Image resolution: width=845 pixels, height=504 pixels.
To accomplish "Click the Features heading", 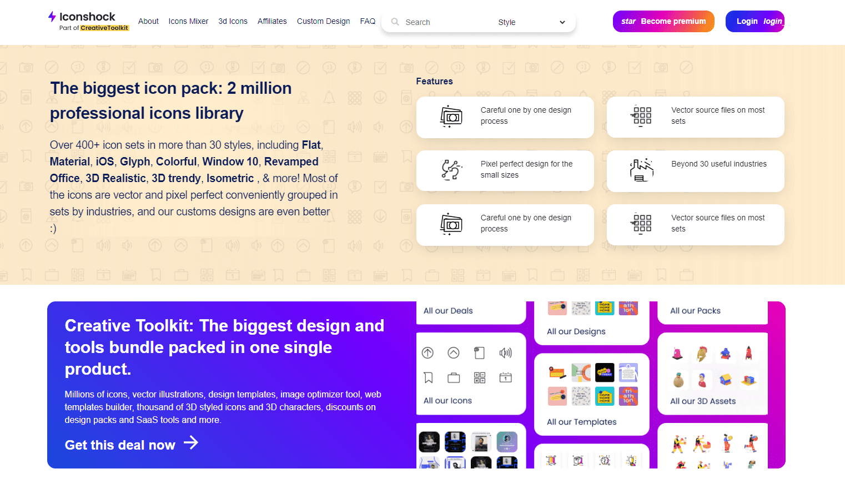I will coord(434,81).
